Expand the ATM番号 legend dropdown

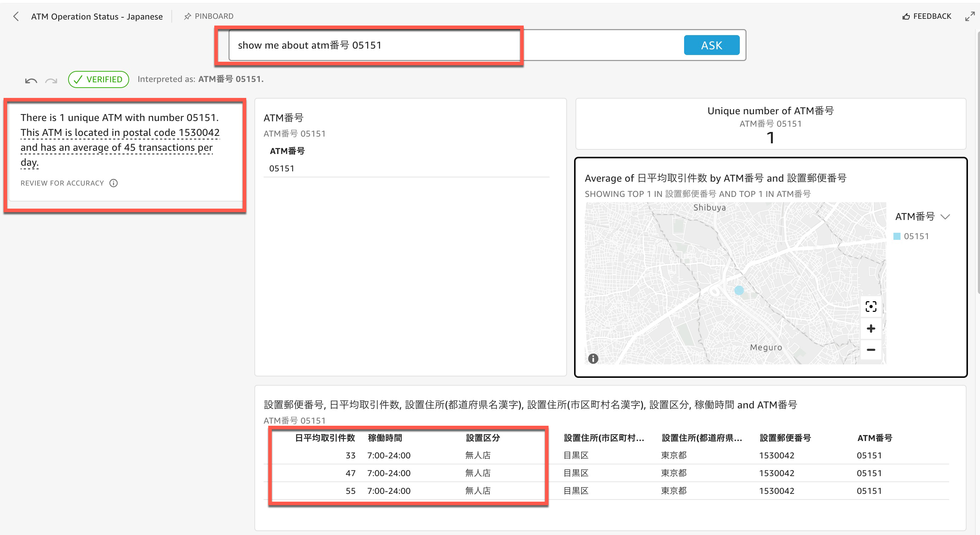coord(945,217)
